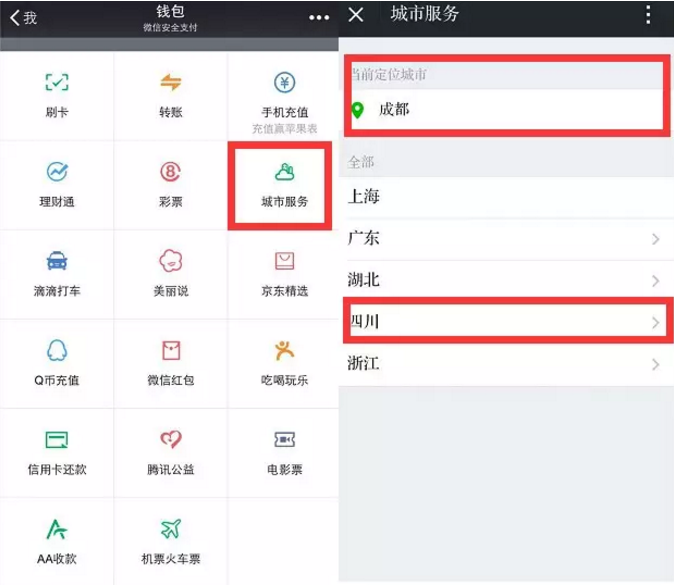Expand 浙江 province chevron

(655, 364)
